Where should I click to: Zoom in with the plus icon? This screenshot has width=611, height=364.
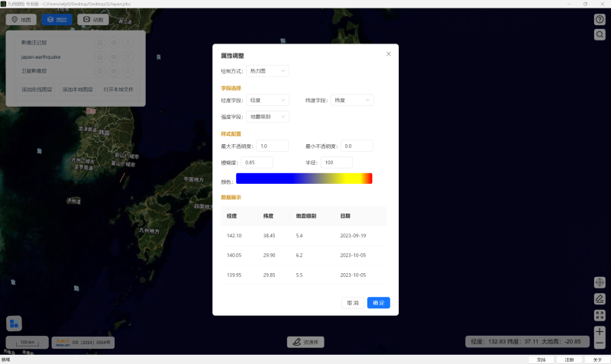pos(600,331)
